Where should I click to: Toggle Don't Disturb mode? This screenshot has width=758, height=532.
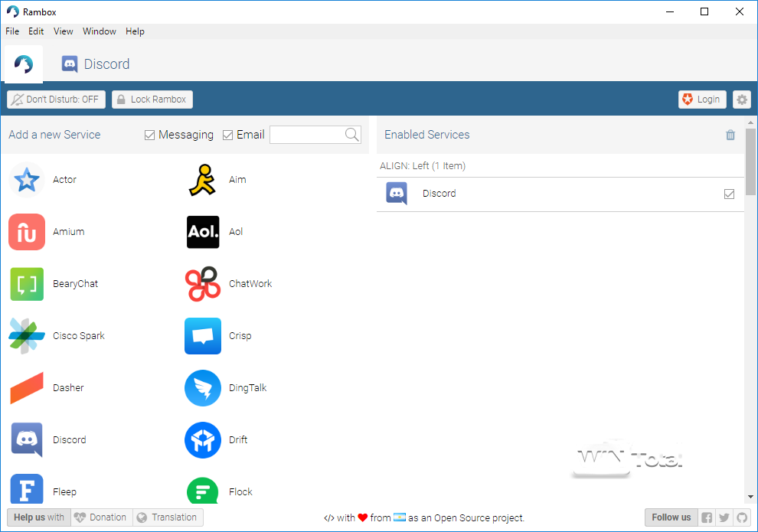coord(56,100)
